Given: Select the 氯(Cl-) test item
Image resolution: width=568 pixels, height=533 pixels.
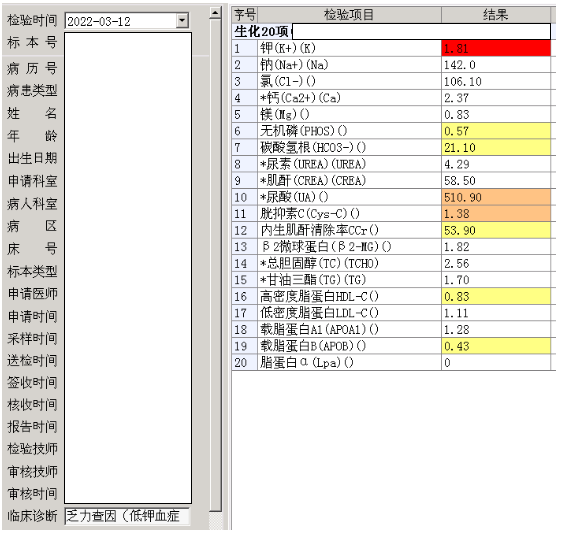Looking at the screenshot, I should pyautogui.click(x=349, y=82).
